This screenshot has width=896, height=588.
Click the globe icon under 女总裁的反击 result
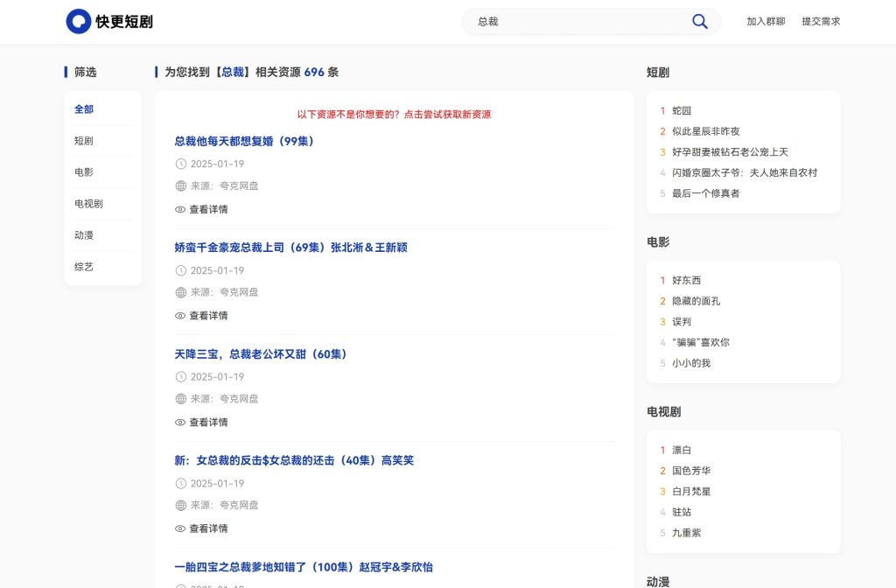181,505
